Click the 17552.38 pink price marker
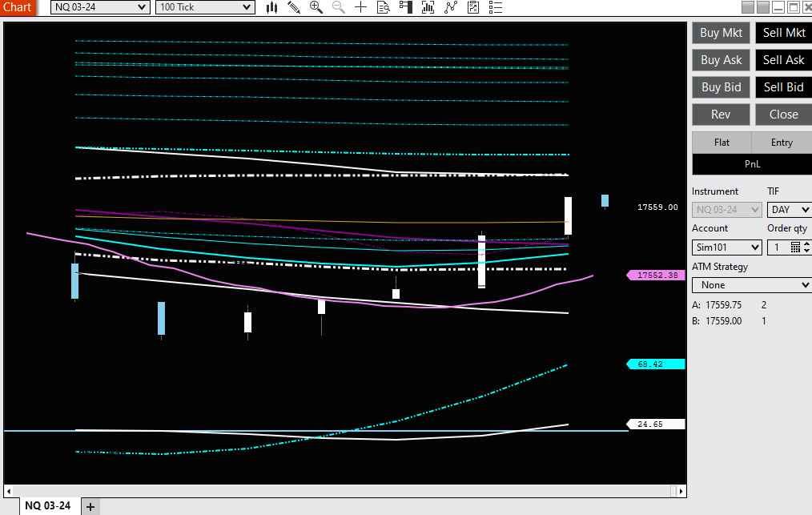 pyautogui.click(x=656, y=275)
